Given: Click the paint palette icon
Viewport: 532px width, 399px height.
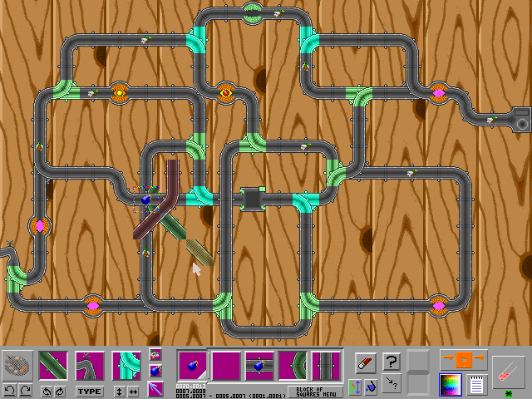Looking at the screenshot, I should tap(18, 365).
